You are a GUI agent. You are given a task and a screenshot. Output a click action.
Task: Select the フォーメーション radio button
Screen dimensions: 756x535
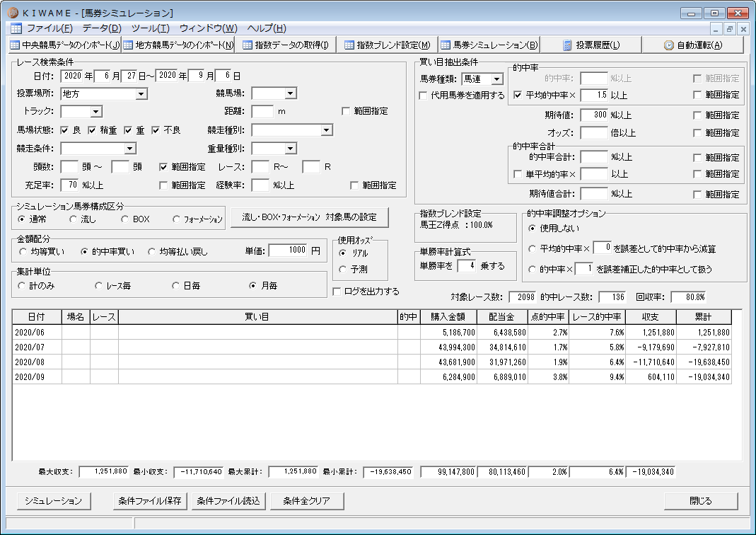pyautogui.click(x=177, y=219)
